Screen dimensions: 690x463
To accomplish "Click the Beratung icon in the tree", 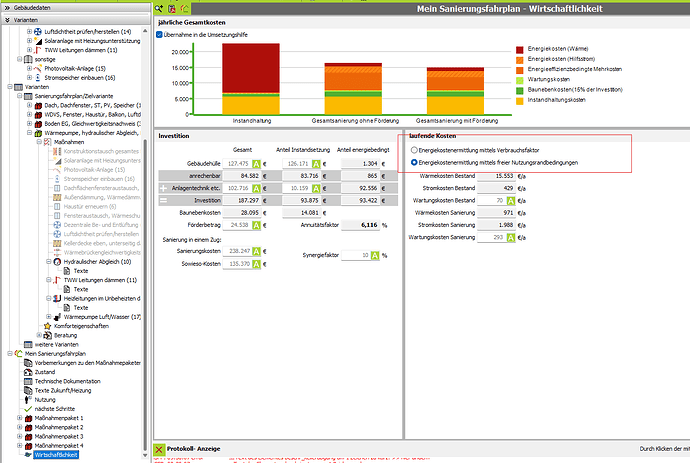I will pyautogui.click(x=48, y=335).
